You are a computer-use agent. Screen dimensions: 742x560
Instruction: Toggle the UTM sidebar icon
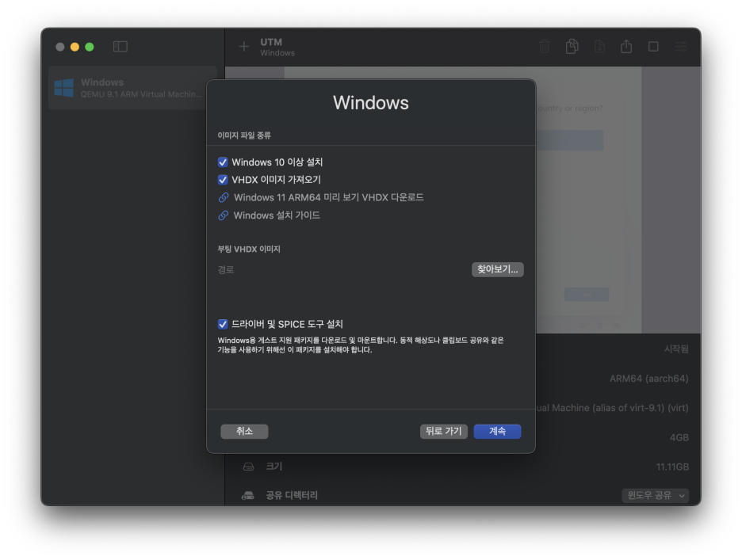click(120, 47)
